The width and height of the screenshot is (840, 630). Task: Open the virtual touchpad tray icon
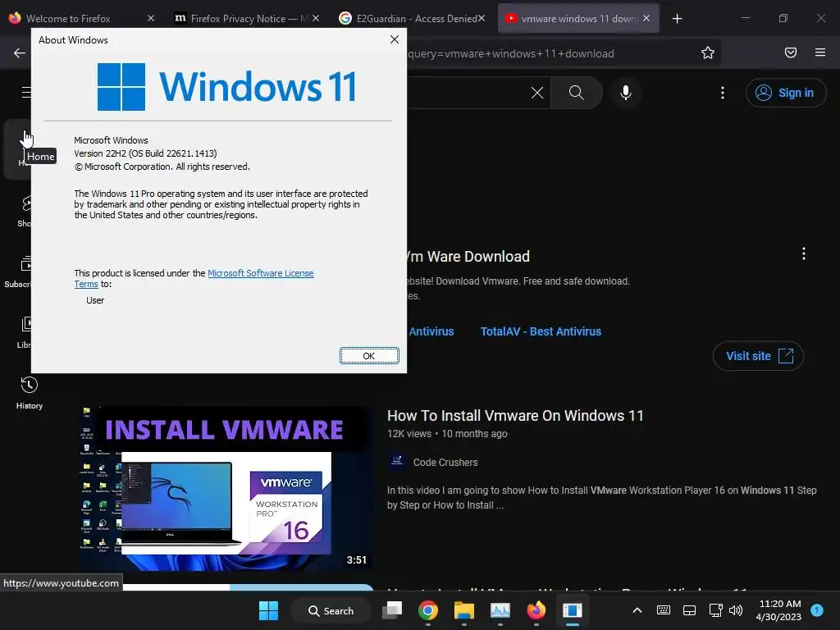[689, 610]
